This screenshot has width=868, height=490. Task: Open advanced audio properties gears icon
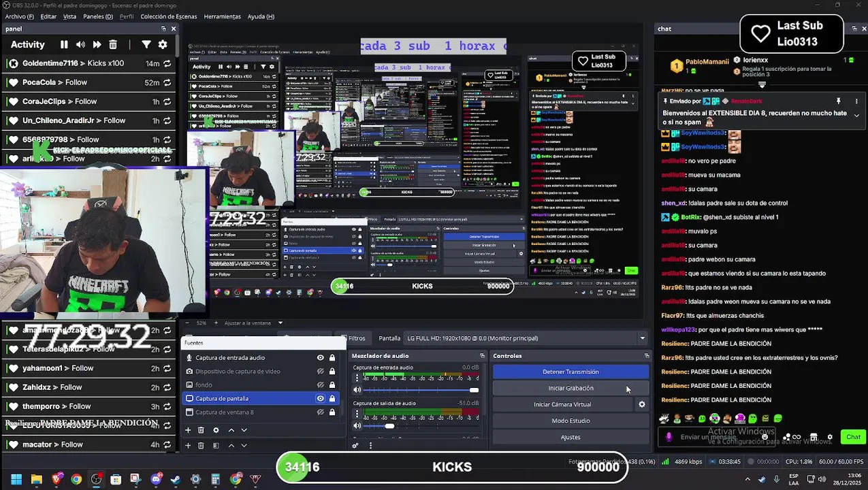pos(355,446)
